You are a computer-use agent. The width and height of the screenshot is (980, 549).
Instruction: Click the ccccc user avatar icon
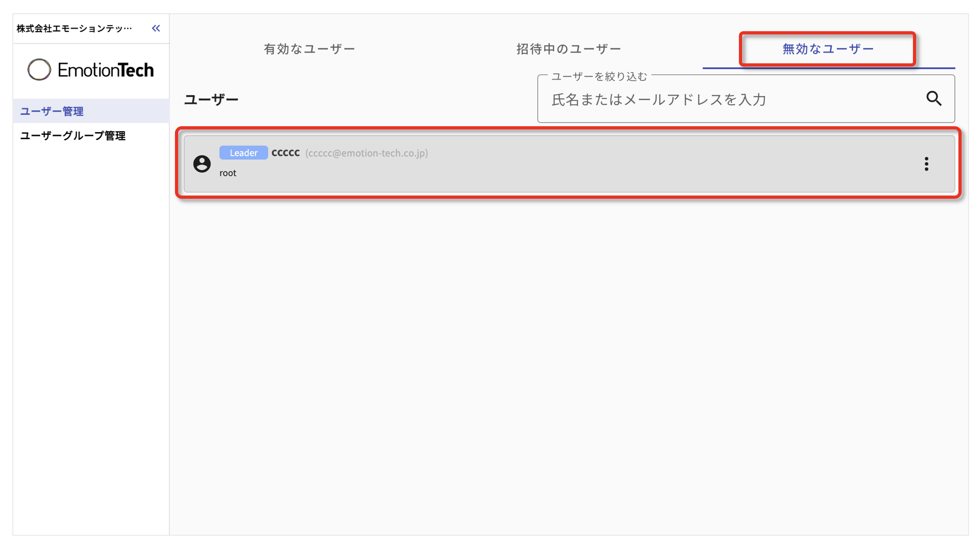click(x=202, y=164)
